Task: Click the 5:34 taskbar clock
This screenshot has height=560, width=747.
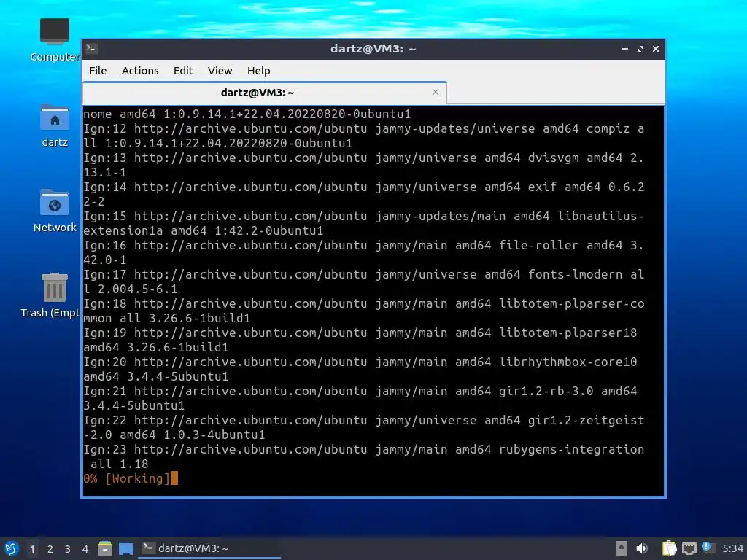Action: (x=732, y=548)
